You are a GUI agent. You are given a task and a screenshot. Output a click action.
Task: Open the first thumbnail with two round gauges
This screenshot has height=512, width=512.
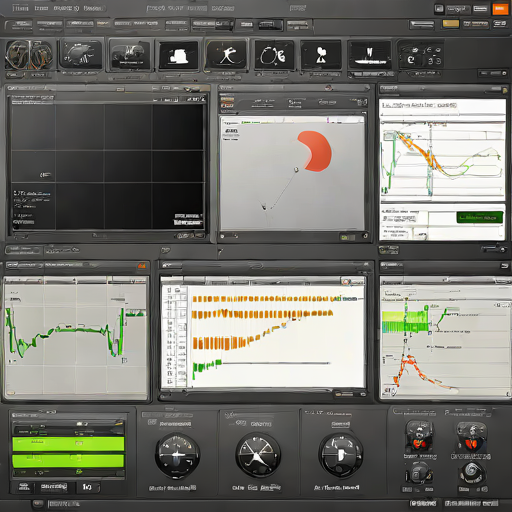point(29,55)
